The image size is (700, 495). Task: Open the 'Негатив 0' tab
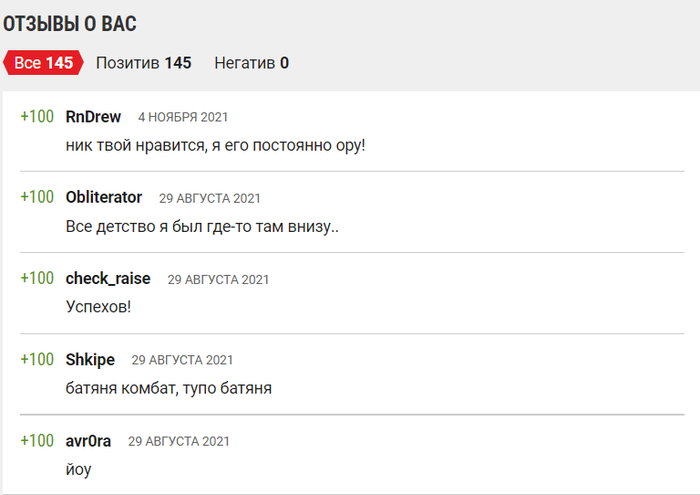pyautogui.click(x=251, y=63)
